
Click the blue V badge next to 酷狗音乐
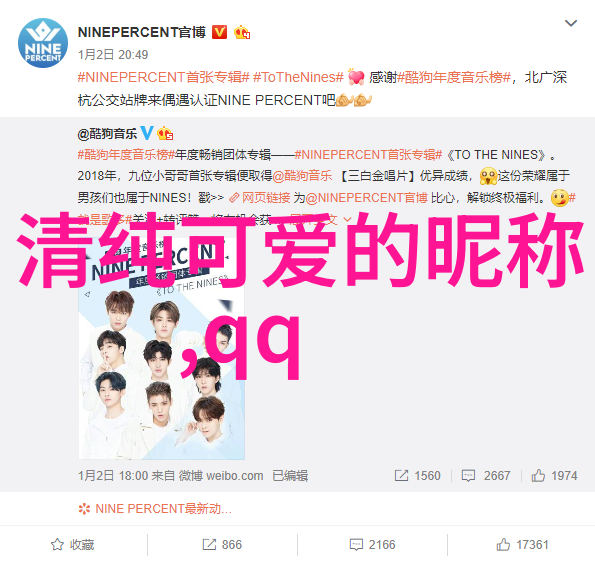click(x=147, y=133)
